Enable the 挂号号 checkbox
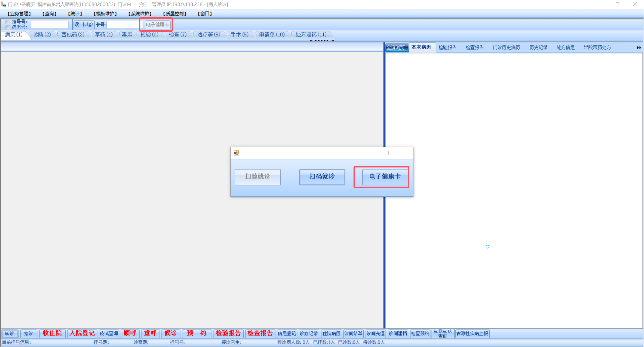The height and width of the screenshot is (347, 644). (8, 22)
